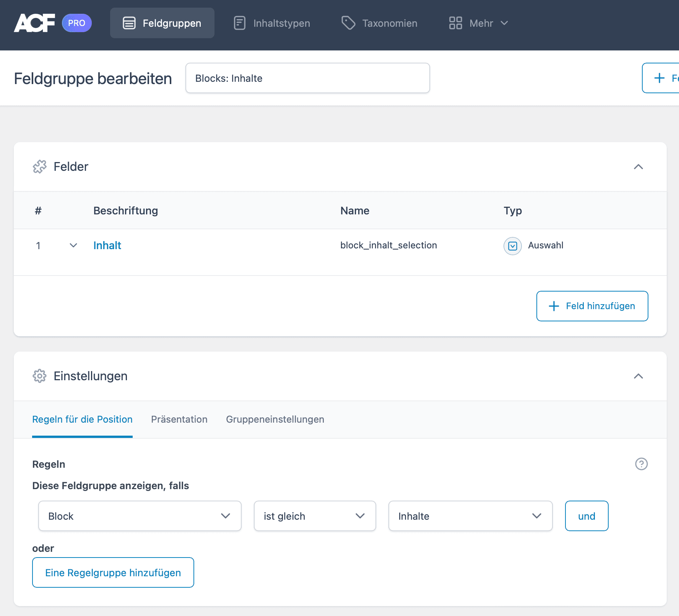Collapse the Felder panel
The image size is (679, 616).
coord(638,167)
